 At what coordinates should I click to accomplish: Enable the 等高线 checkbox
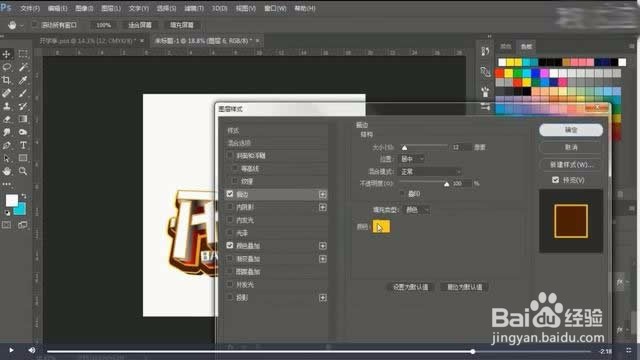click(235, 169)
